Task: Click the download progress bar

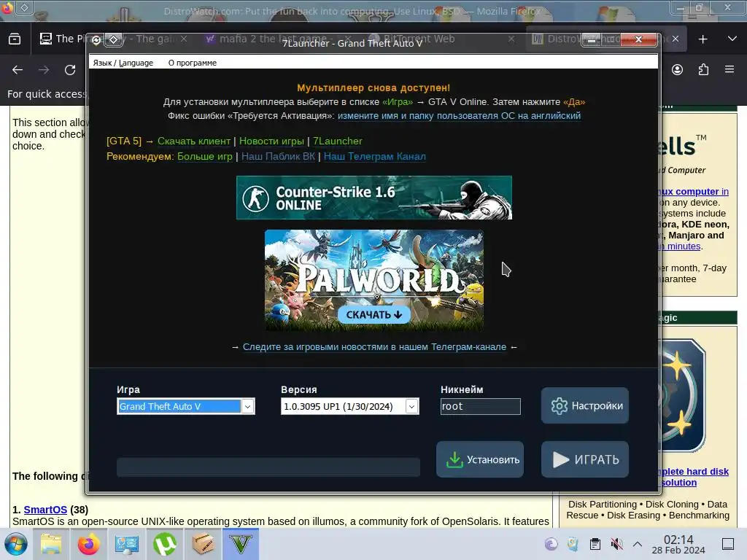Action: 268,467
